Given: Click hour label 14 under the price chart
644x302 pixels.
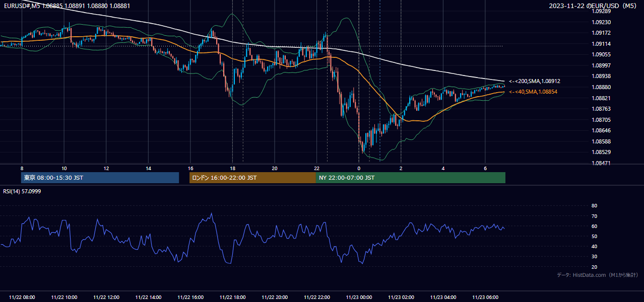Looking at the screenshot, I should (x=148, y=168).
